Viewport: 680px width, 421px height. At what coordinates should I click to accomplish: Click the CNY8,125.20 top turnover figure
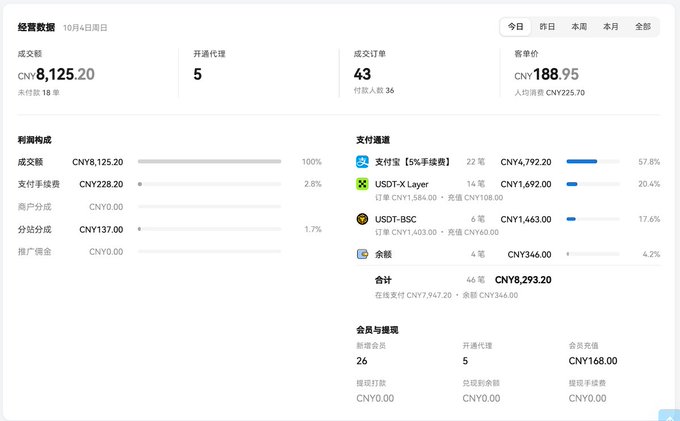tap(56, 74)
